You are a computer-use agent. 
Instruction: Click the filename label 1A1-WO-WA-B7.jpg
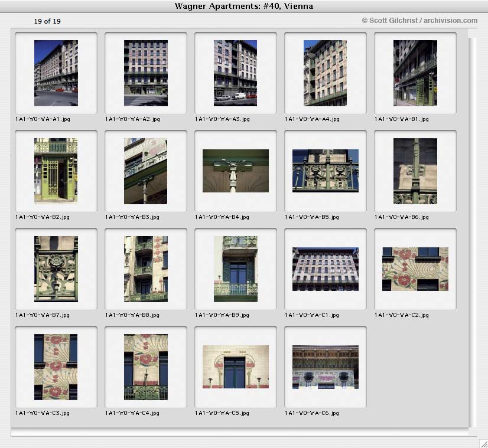[43, 315]
